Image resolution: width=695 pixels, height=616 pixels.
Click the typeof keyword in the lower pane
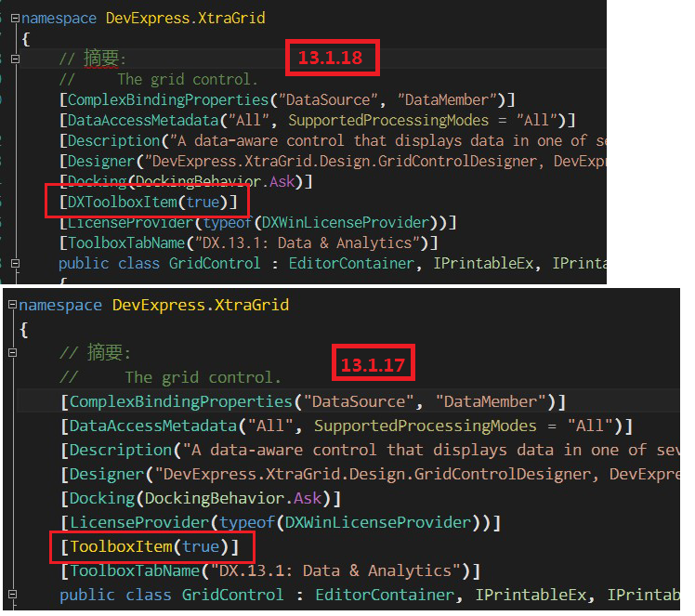247,522
